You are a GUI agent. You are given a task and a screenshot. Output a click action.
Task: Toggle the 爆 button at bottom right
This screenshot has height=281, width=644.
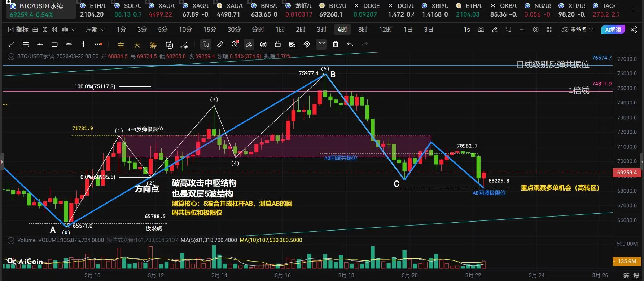[x=636, y=276]
